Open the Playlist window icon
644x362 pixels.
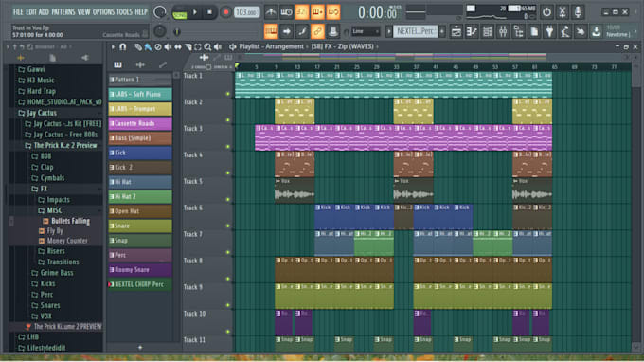(x=456, y=31)
